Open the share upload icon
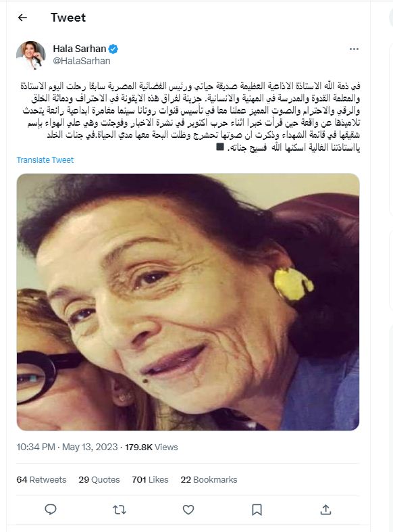The image size is (393, 532). click(x=325, y=509)
